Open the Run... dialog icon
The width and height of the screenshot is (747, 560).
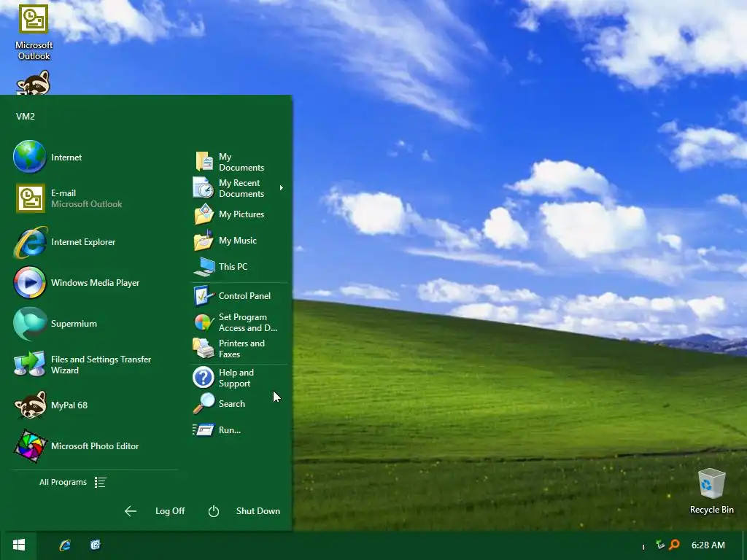204,430
